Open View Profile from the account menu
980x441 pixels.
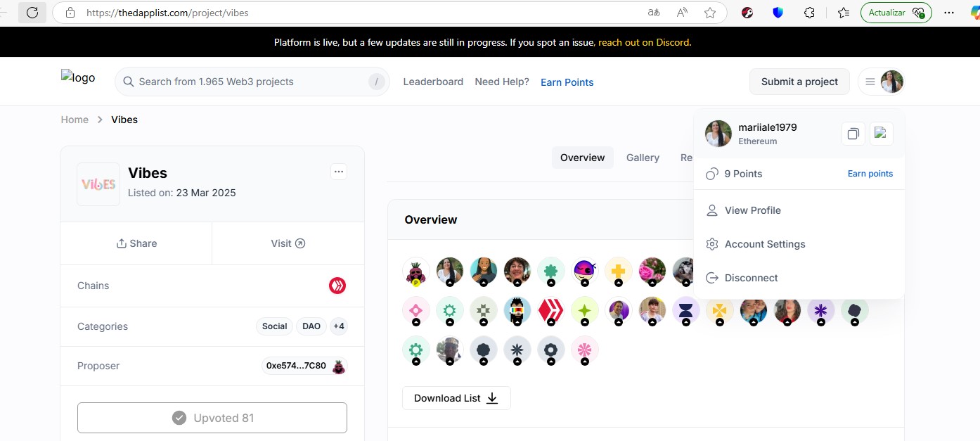(753, 210)
